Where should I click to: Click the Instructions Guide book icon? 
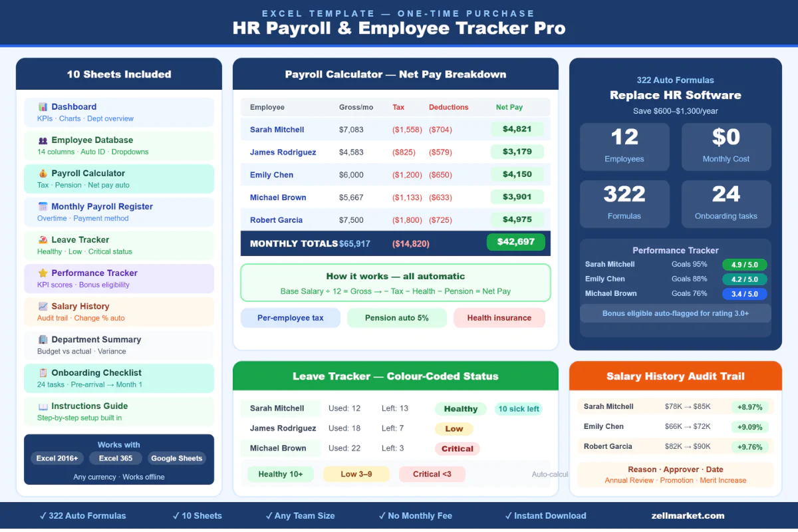pyautogui.click(x=43, y=406)
